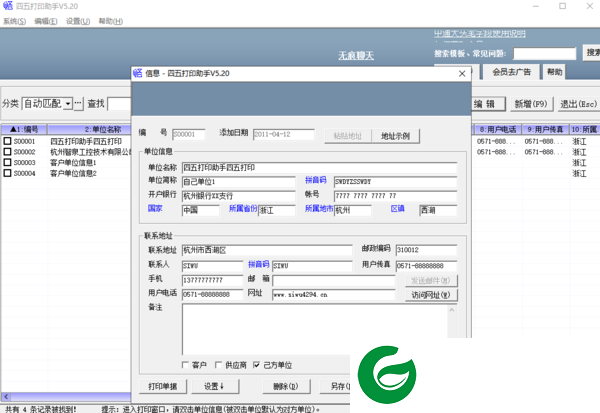Open the 设置(U) menu
The height and width of the screenshot is (413, 600).
pyautogui.click(x=78, y=21)
